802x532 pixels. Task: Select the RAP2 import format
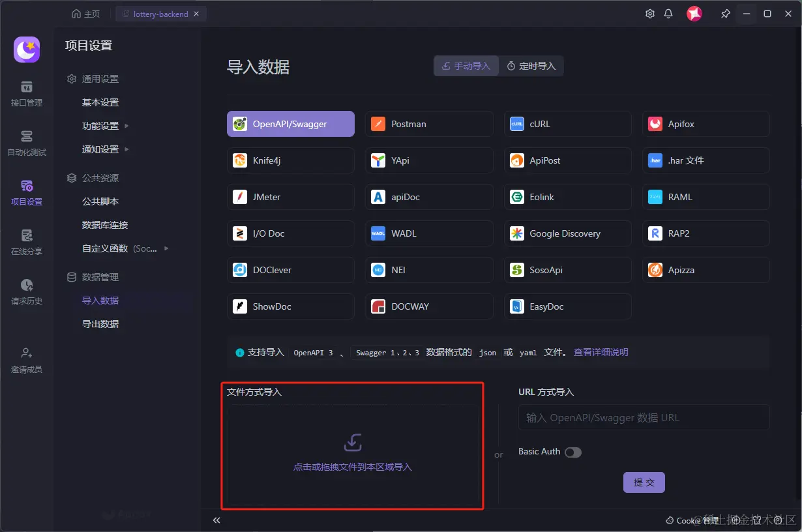706,233
